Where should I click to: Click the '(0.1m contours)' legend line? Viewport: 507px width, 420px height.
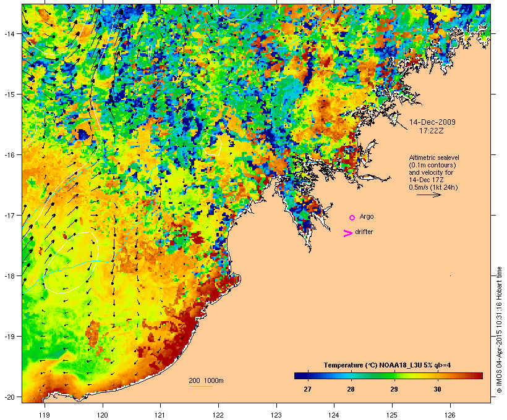pyautogui.click(x=432, y=165)
